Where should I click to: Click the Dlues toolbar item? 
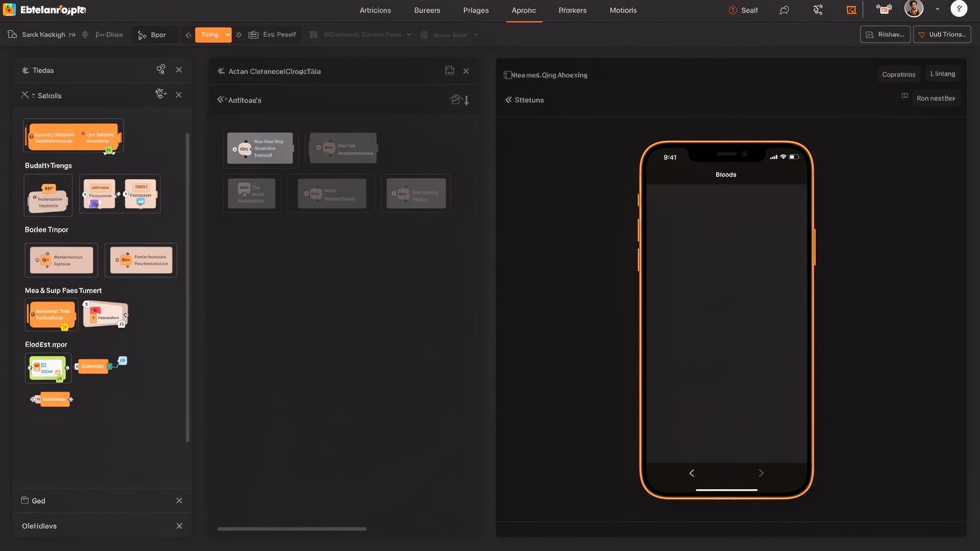click(x=109, y=35)
